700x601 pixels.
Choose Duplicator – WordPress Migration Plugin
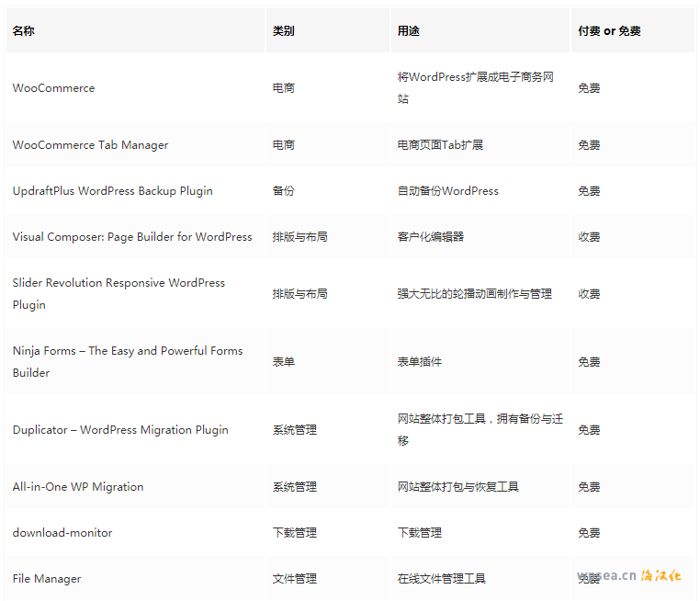pyautogui.click(x=120, y=430)
